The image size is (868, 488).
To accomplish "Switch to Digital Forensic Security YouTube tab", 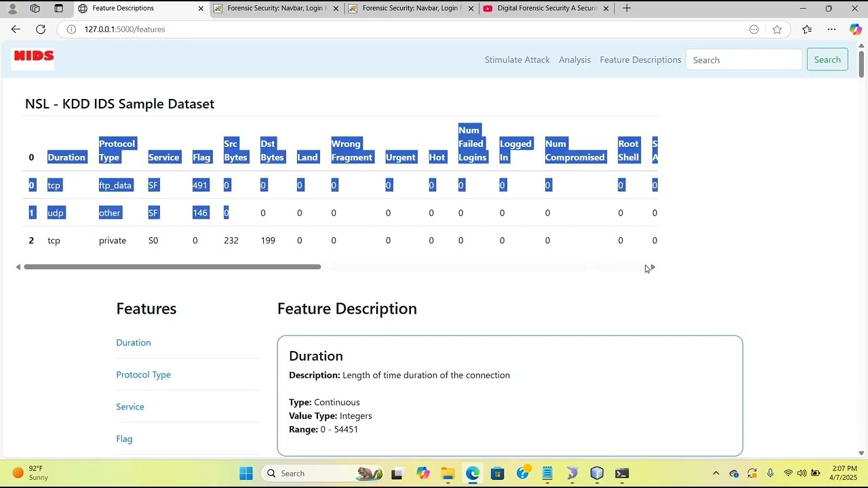I will pyautogui.click(x=547, y=8).
